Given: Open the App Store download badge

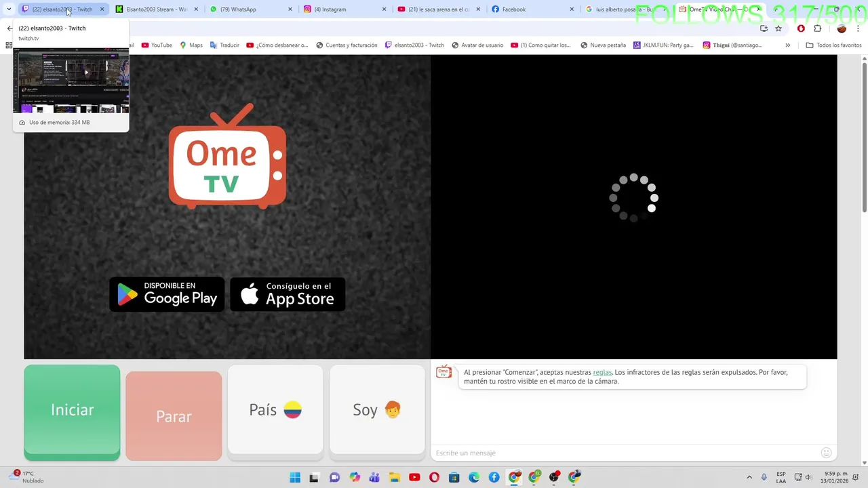Looking at the screenshot, I should [288, 294].
